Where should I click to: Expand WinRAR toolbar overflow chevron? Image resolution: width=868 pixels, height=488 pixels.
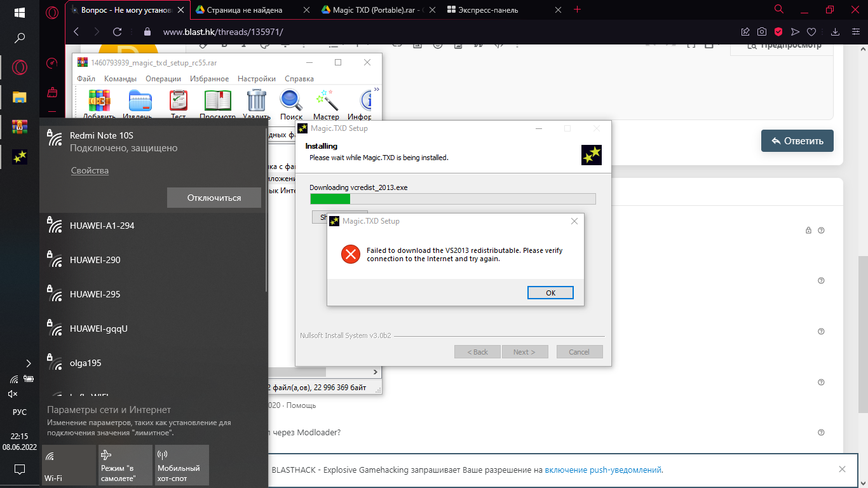tap(376, 90)
